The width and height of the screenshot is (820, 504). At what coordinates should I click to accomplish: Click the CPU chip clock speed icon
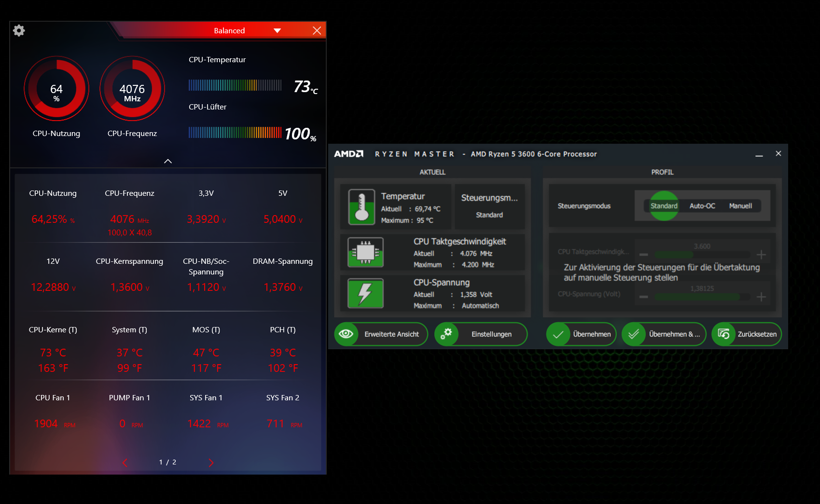click(x=366, y=252)
